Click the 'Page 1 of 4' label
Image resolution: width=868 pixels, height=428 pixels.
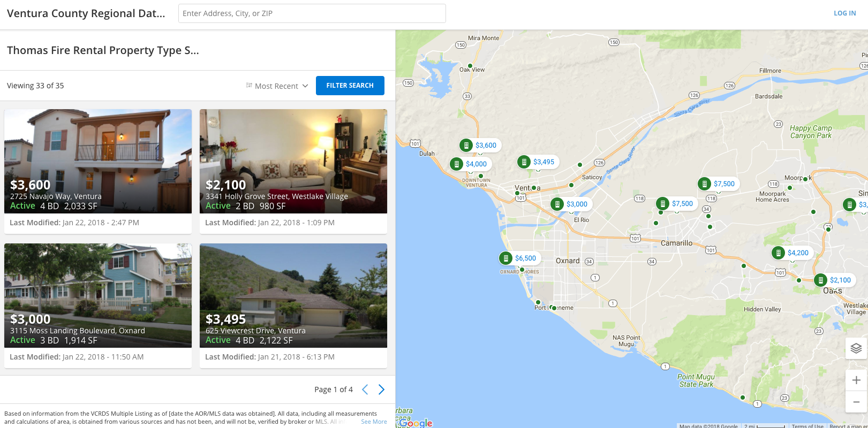coord(334,389)
